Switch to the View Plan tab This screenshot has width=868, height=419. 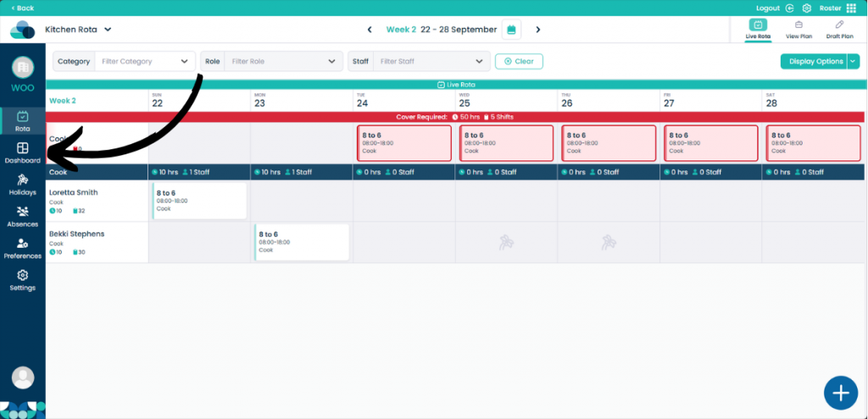coord(798,30)
